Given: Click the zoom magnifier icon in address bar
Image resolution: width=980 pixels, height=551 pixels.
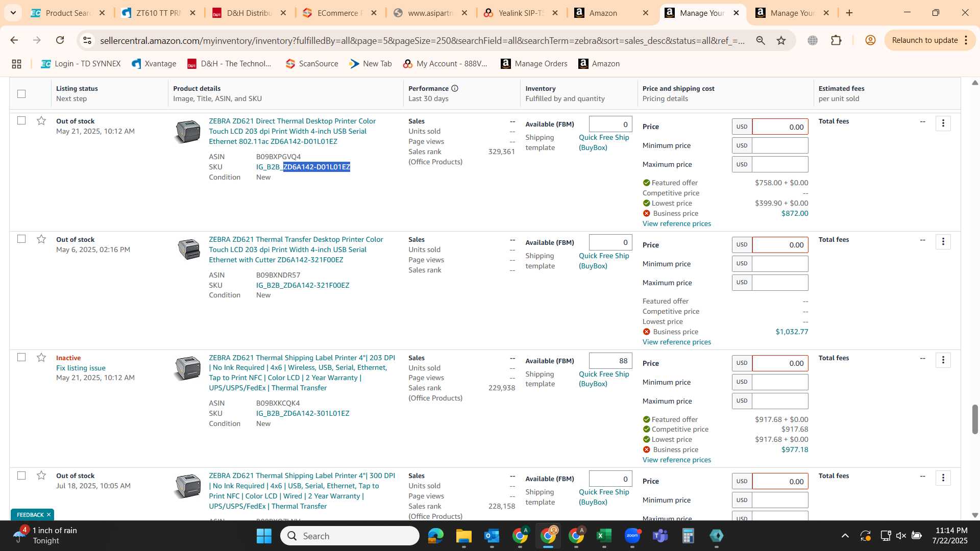Looking at the screenshot, I should (x=761, y=40).
